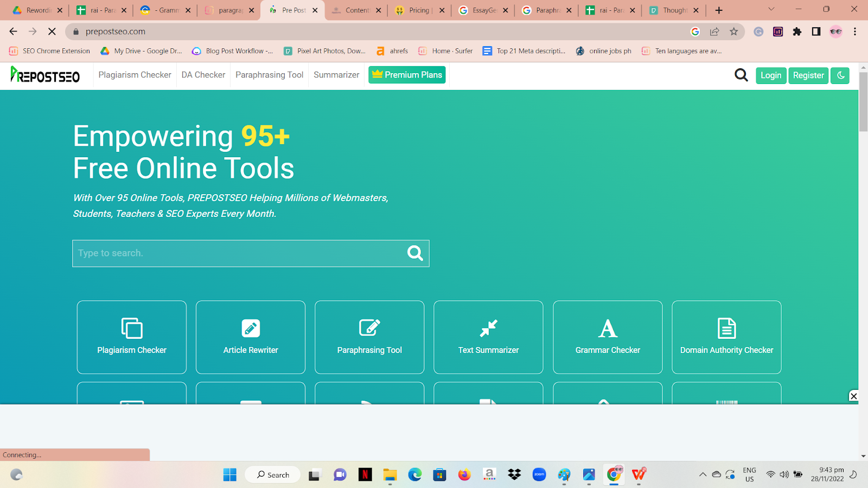Share this page from the address bar
This screenshot has height=488, width=868.
pos(714,31)
